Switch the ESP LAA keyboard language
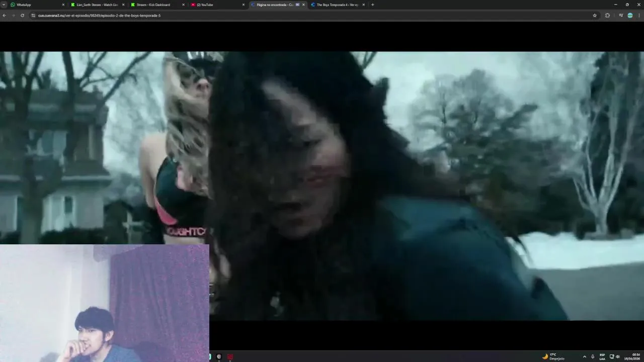Viewport: 644px width, 362px height. pos(602,356)
